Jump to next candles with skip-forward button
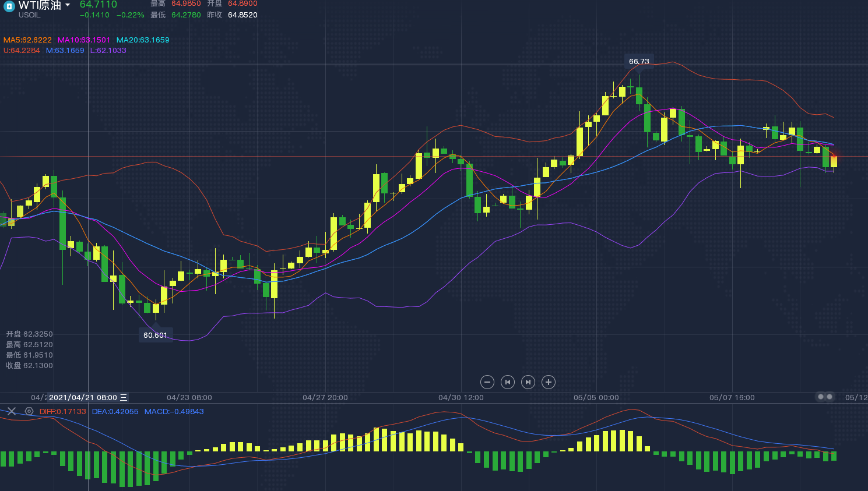Screen dimensions: 868x491 pos(528,382)
